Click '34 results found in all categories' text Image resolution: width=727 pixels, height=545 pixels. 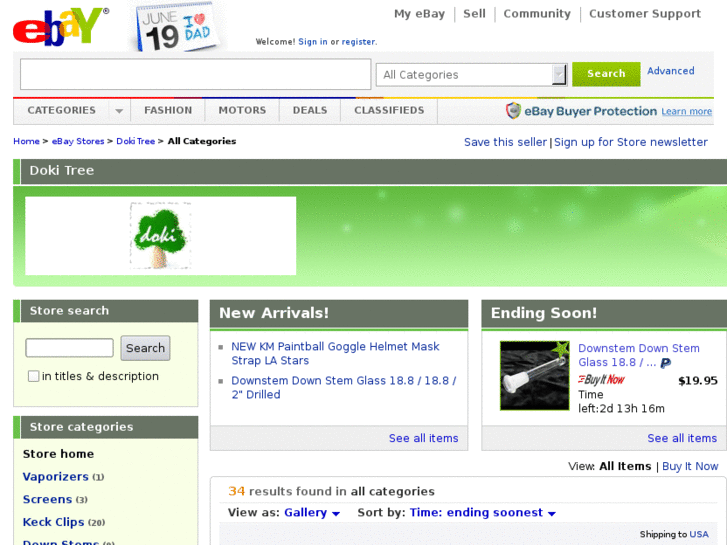(332, 491)
